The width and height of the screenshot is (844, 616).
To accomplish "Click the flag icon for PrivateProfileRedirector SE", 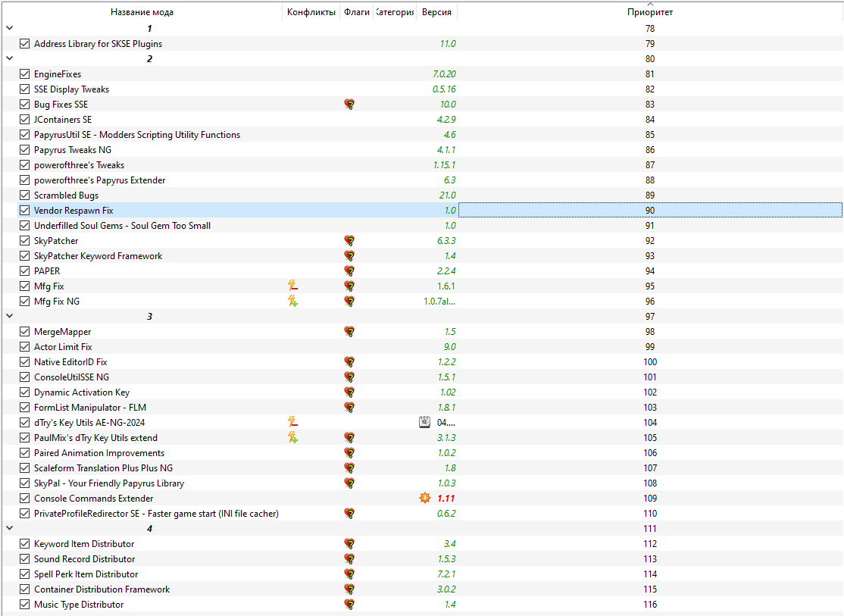I will [349, 513].
